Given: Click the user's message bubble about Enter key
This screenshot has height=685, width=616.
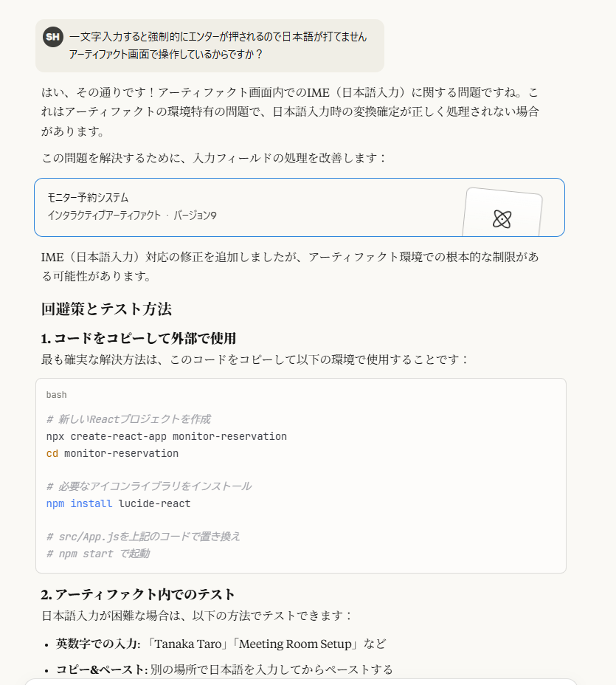Looking at the screenshot, I should coord(210,46).
